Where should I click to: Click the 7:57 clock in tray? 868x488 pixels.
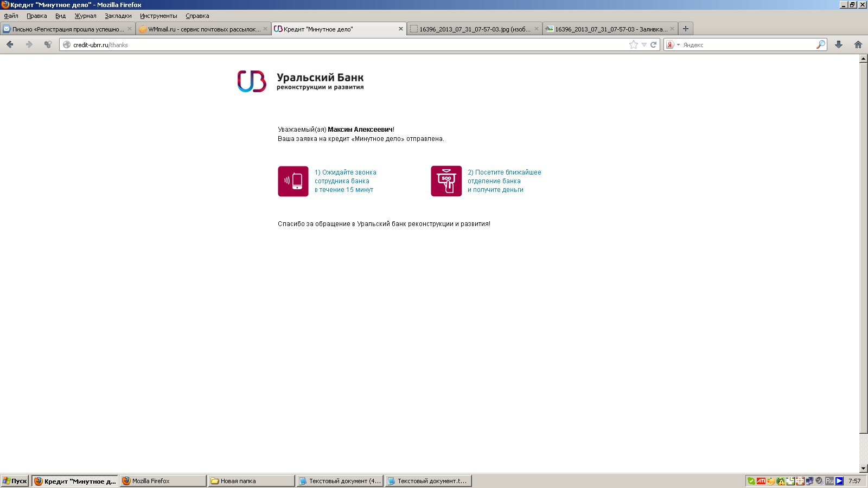pyautogui.click(x=854, y=481)
